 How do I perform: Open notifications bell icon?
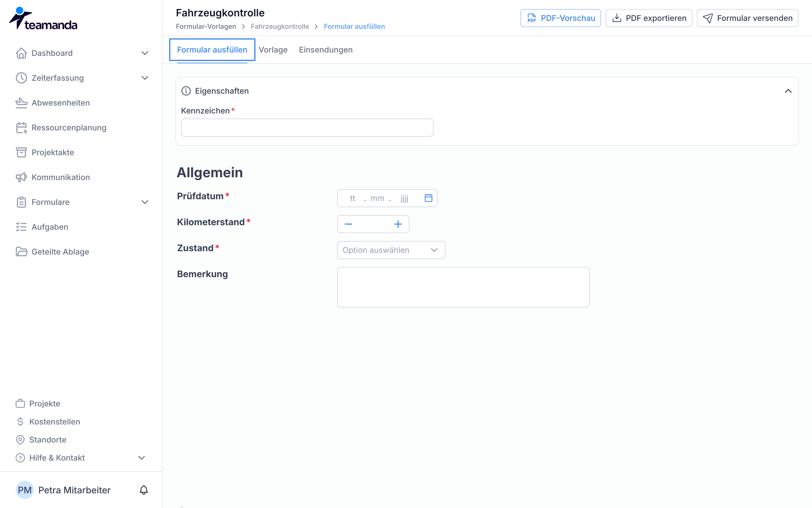(x=144, y=490)
